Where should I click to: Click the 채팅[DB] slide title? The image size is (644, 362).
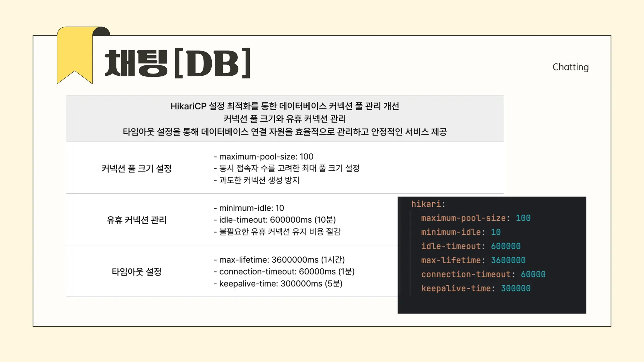178,63
